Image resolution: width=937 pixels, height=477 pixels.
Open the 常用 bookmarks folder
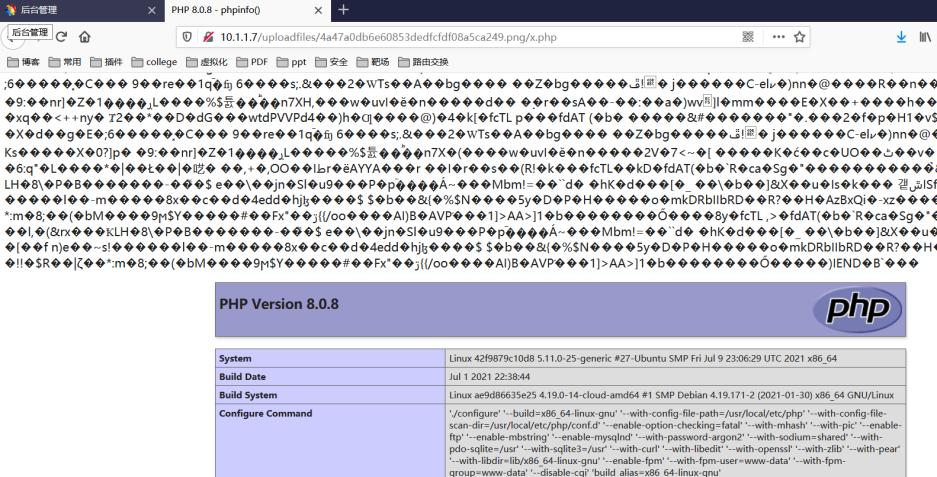coord(65,62)
